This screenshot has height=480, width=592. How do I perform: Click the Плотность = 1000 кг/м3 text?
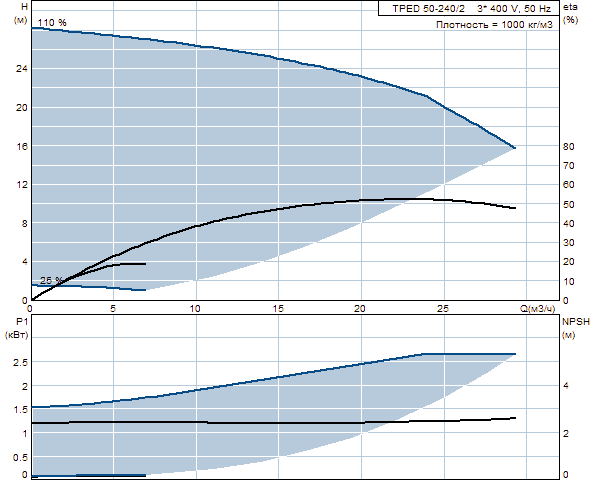pos(494,25)
